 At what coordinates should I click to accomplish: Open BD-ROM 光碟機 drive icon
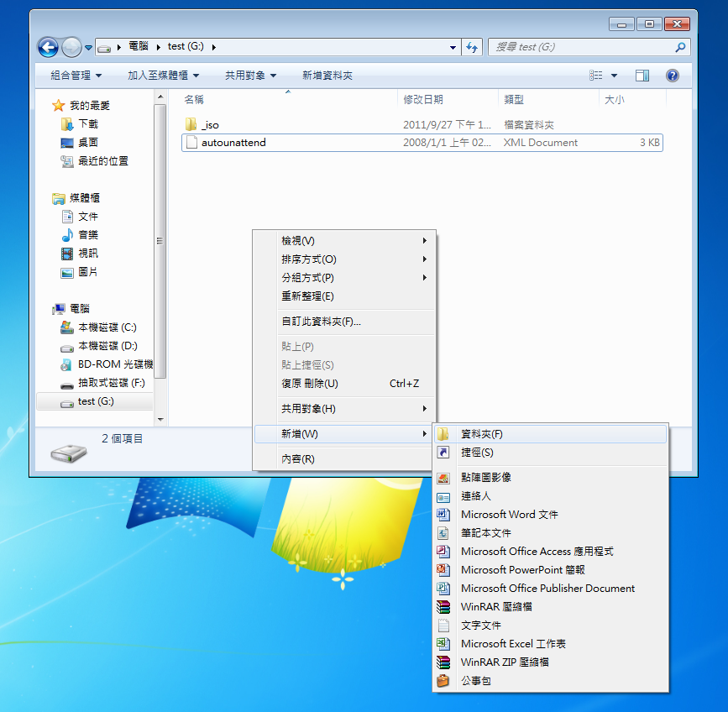67,364
